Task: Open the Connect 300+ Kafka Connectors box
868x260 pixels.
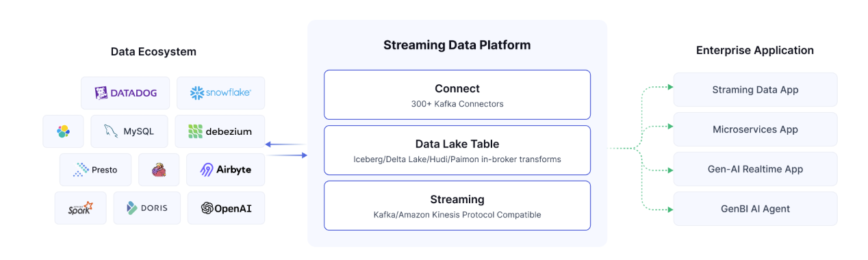Action: coord(457,95)
